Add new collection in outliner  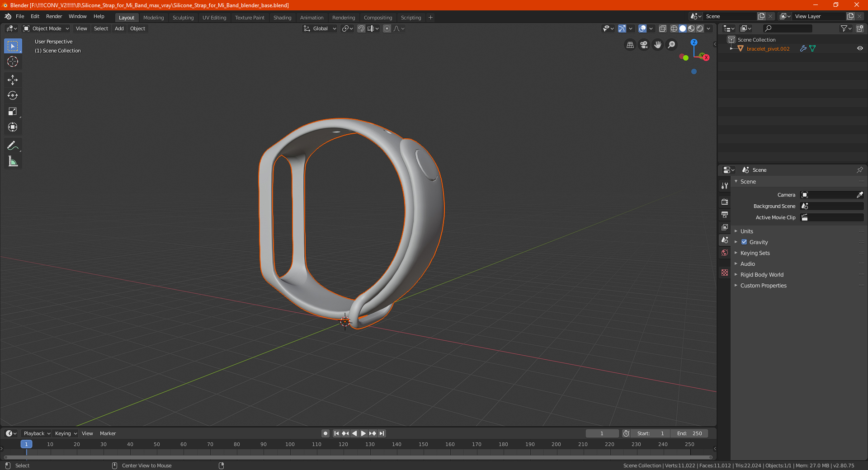click(x=859, y=28)
